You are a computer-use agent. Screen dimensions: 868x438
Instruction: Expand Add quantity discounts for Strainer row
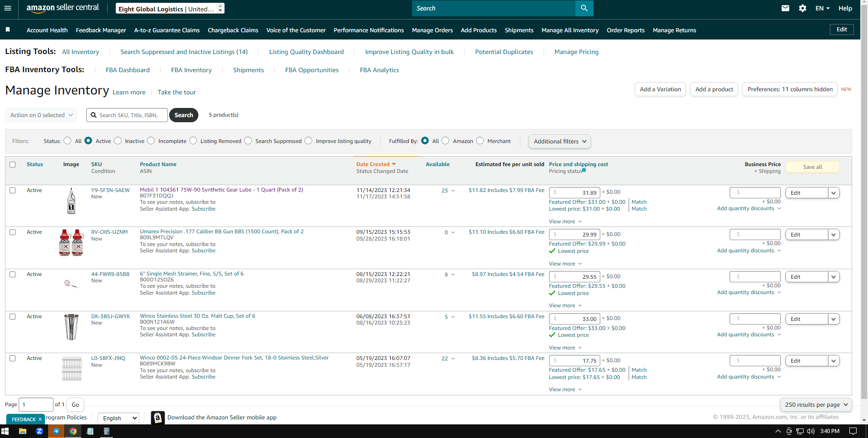[x=749, y=292]
